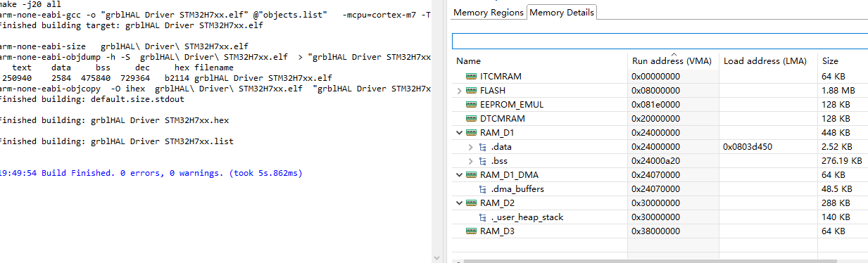This screenshot has width=868, height=263.
Task: Expand the .data section
Action: coord(471,146)
